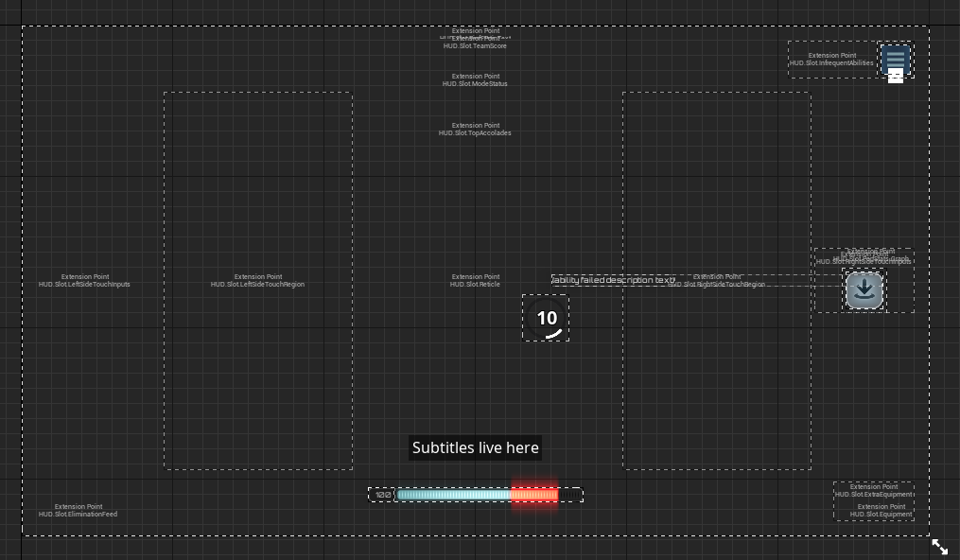This screenshot has height=560, width=960.
Task: Click the 'Subtitles live here' text box
Action: (475, 448)
